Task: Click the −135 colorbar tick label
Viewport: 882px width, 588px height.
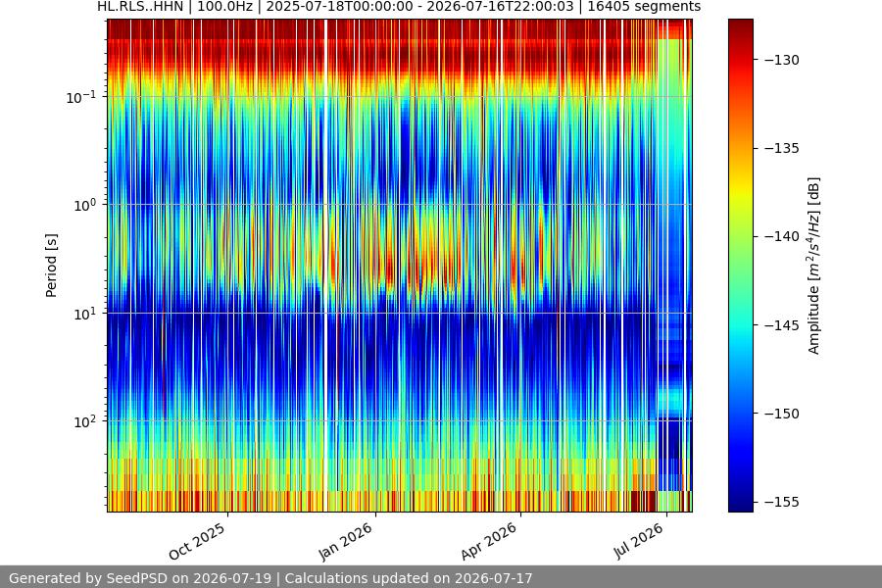Action: (x=781, y=148)
